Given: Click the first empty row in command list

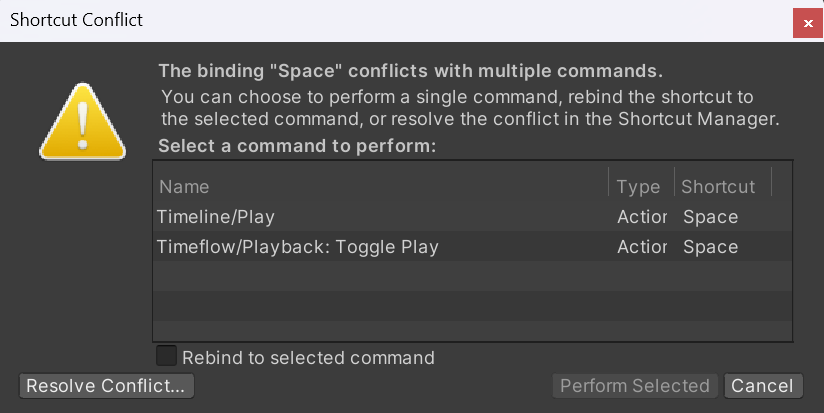Looking at the screenshot, I should pos(472,276).
